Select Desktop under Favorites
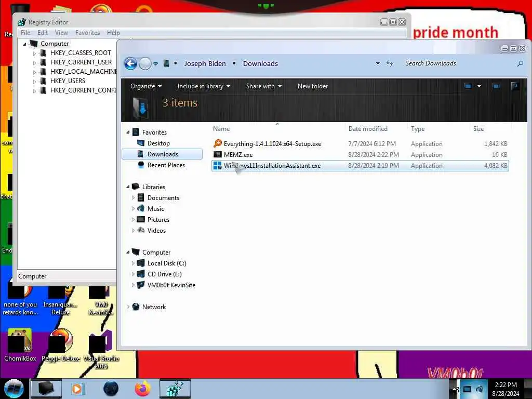Image resolution: width=532 pixels, height=399 pixels. coord(158,143)
